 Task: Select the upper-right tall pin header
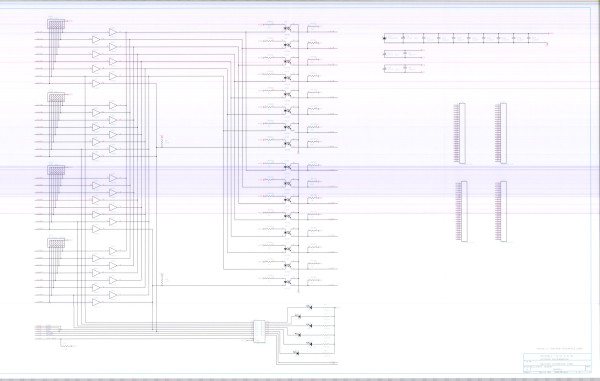point(504,133)
